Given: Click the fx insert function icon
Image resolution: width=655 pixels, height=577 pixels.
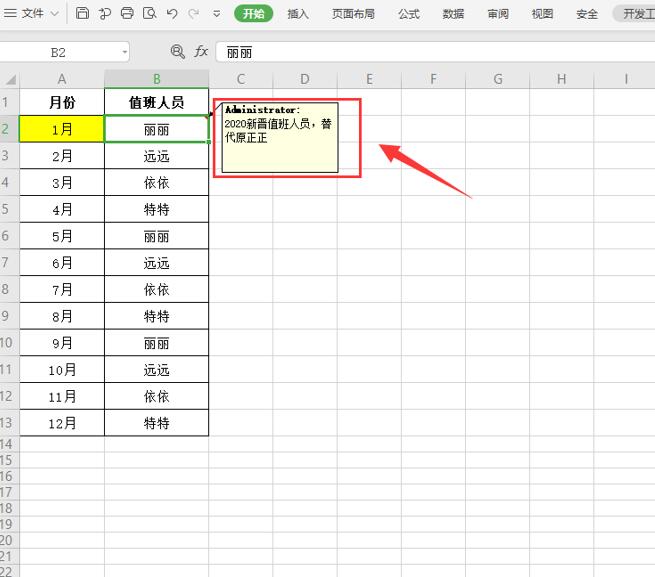Looking at the screenshot, I should [201, 52].
